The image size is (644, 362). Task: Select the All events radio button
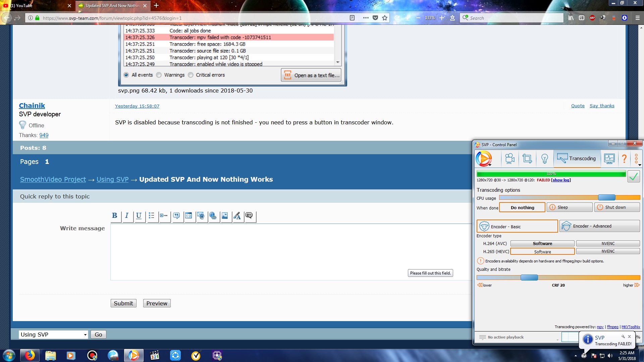(x=126, y=75)
